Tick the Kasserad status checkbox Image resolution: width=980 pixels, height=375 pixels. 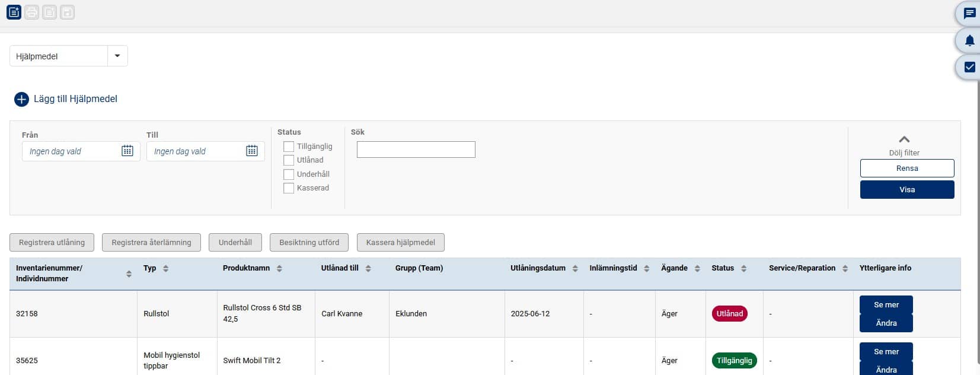(289, 188)
